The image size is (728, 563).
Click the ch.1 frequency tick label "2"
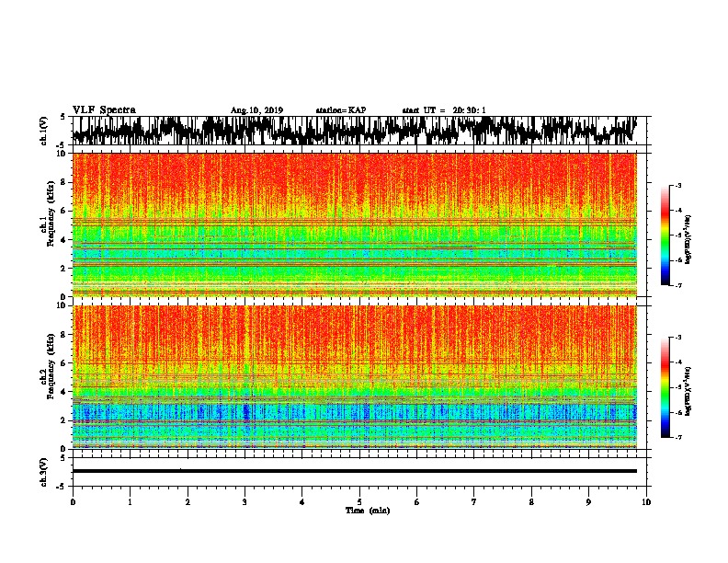coord(63,269)
